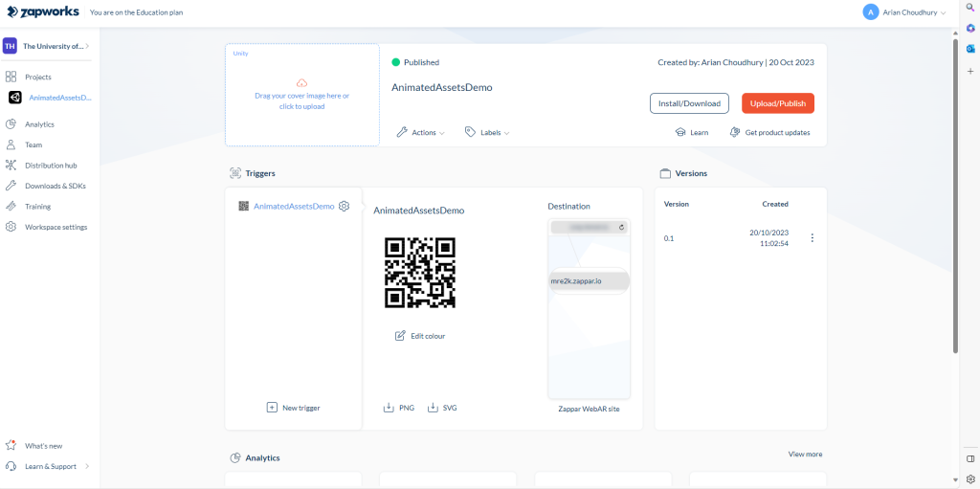980x489 pixels.
Task: Click the Downloads & SDKs sidebar item
Action: pos(55,186)
